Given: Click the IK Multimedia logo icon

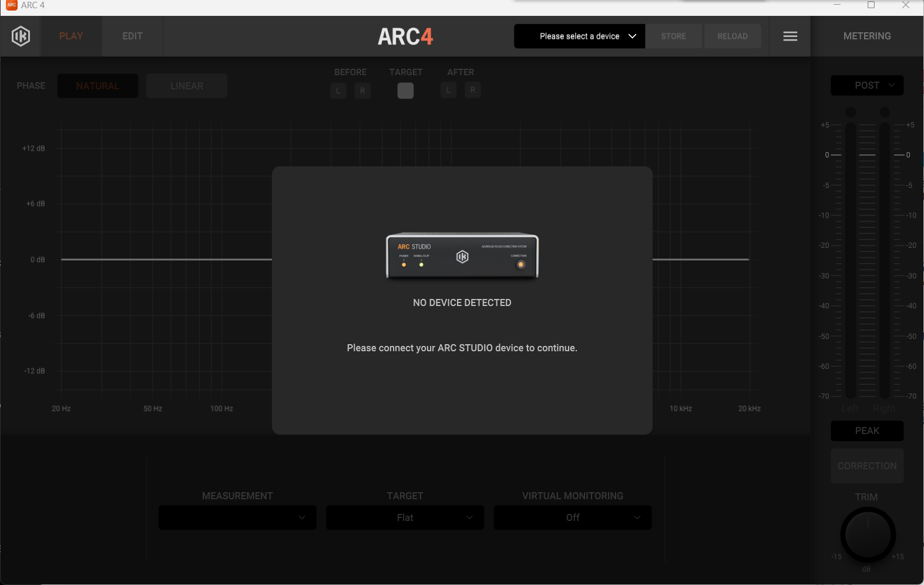Looking at the screenshot, I should tap(21, 36).
